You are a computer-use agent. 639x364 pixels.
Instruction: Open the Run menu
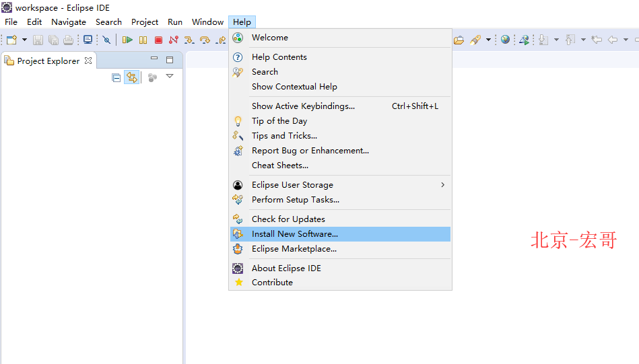[175, 22]
